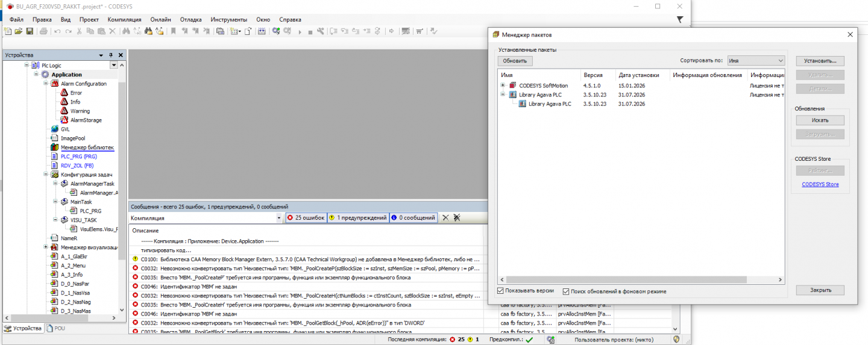
Task: Pin the Устройства panel with pushpin icon
Action: coord(111,55)
